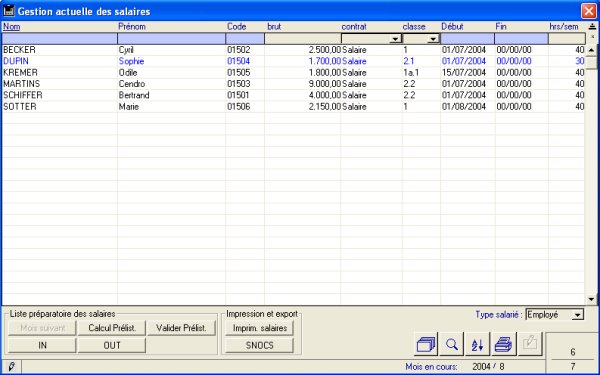
Task: Click first name Sophie
Action: (x=131, y=61)
